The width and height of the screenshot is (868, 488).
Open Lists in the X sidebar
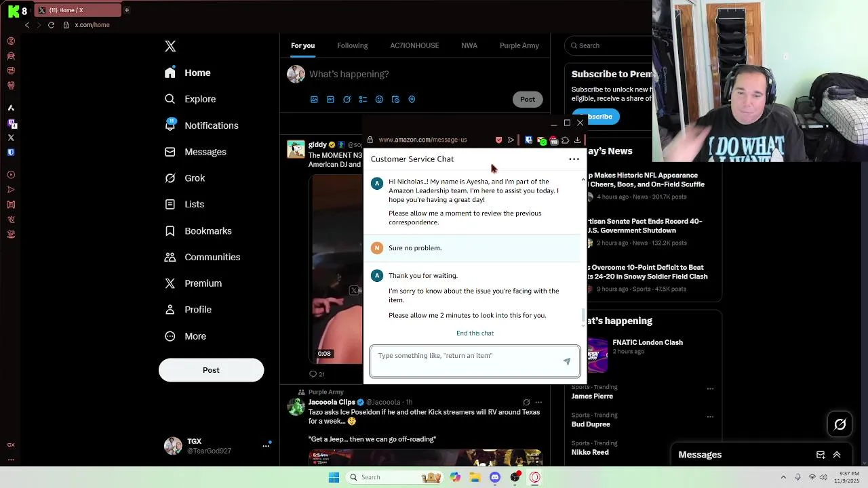click(x=184, y=204)
